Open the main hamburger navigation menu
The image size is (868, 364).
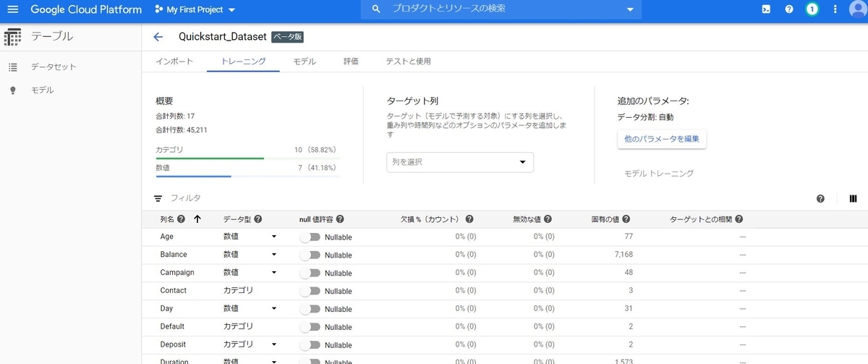click(13, 9)
